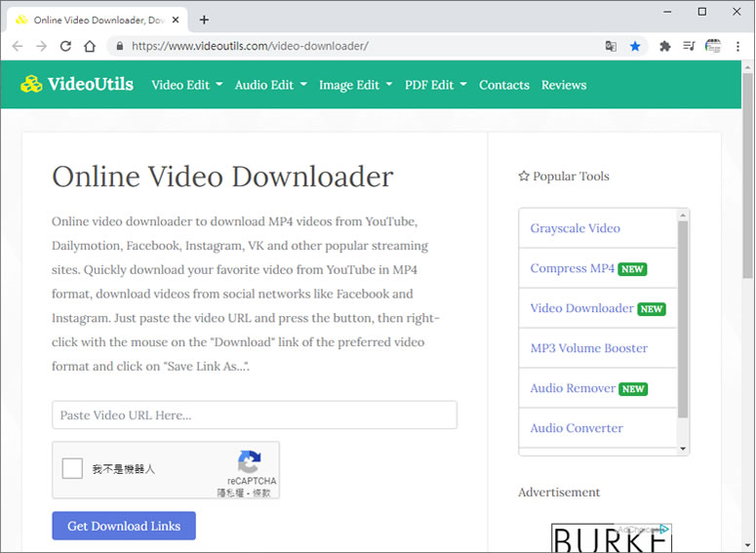Click the calendar extension icon

tap(713, 46)
